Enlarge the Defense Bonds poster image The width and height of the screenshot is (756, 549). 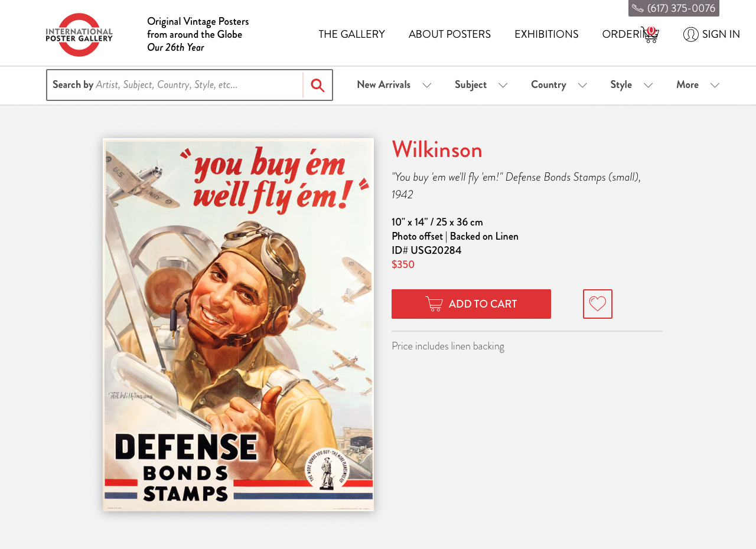239,325
